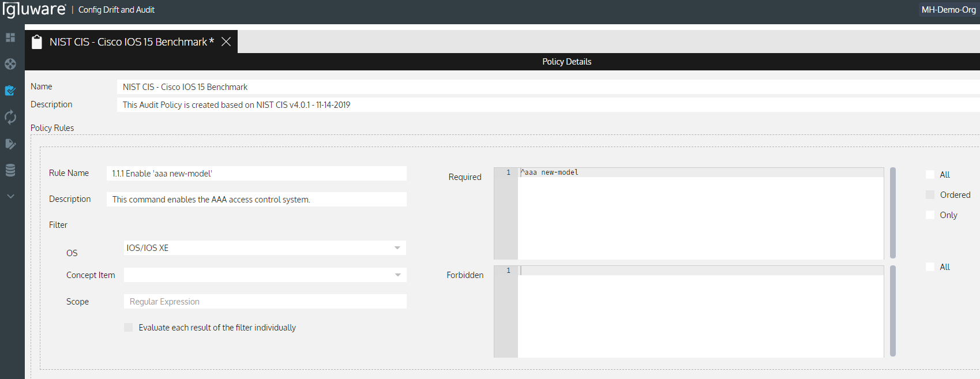Select the audit policy checklist sidebar icon
This screenshot has height=379, width=980.
pyautogui.click(x=10, y=91)
